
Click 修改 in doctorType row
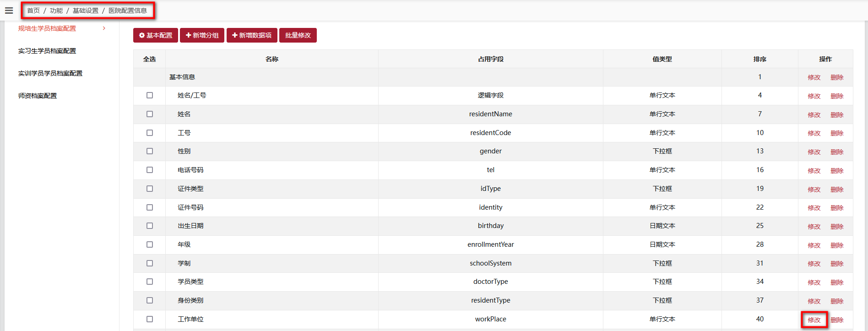[814, 282]
